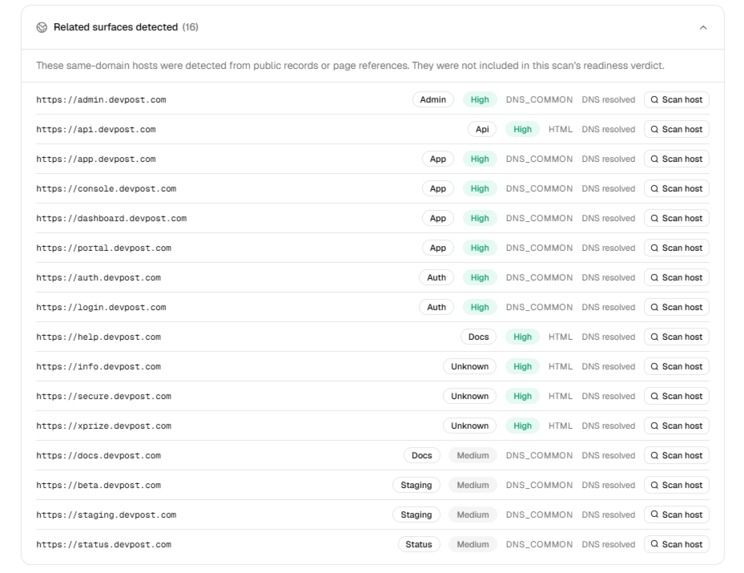Screen dimensions: 744x573
Task: Scan host for dashboard.devpost.com
Action: point(676,218)
